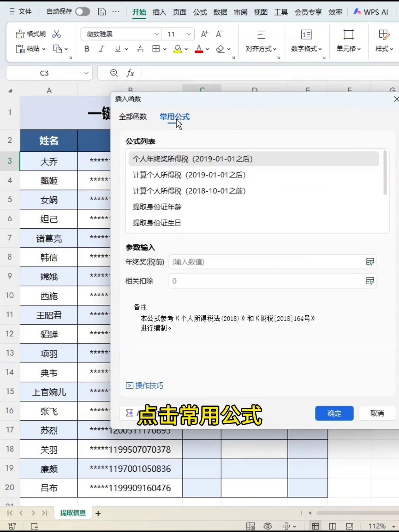Screen dimensions: 399x532
Task: Click range selector icon for 相关扣除
Action: [x=370, y=281]
